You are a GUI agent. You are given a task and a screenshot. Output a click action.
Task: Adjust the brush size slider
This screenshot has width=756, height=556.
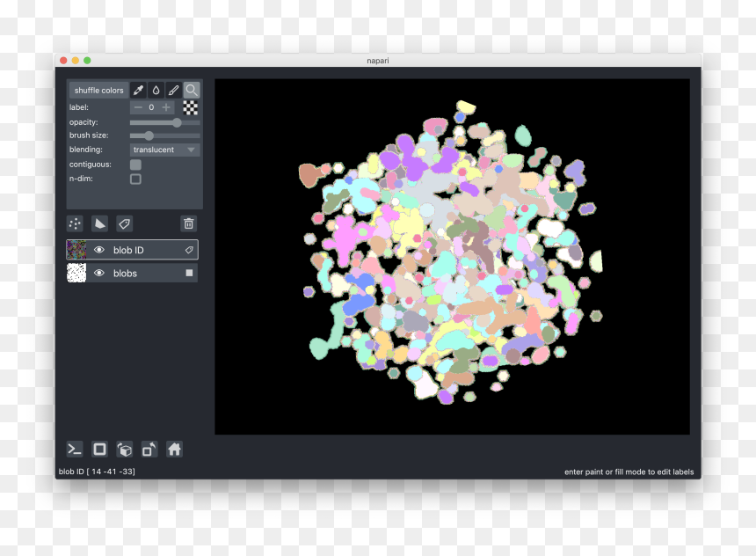[165, 135]
